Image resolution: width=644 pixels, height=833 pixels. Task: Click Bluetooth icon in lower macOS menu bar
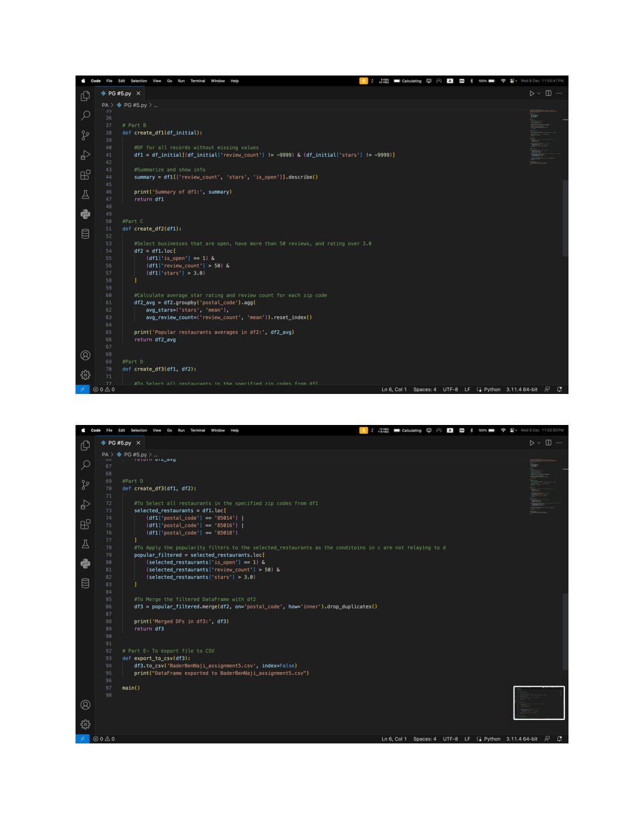[x=471, y=430]
